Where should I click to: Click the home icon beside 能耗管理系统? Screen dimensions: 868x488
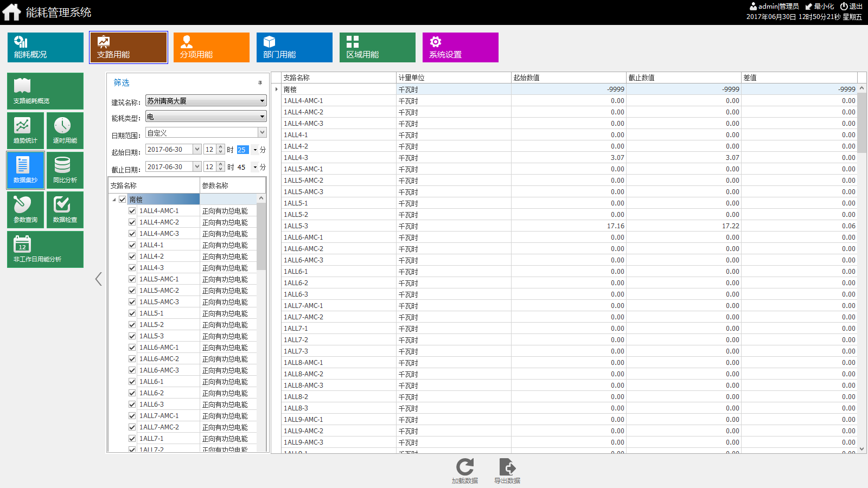click(x=11, y=12)
